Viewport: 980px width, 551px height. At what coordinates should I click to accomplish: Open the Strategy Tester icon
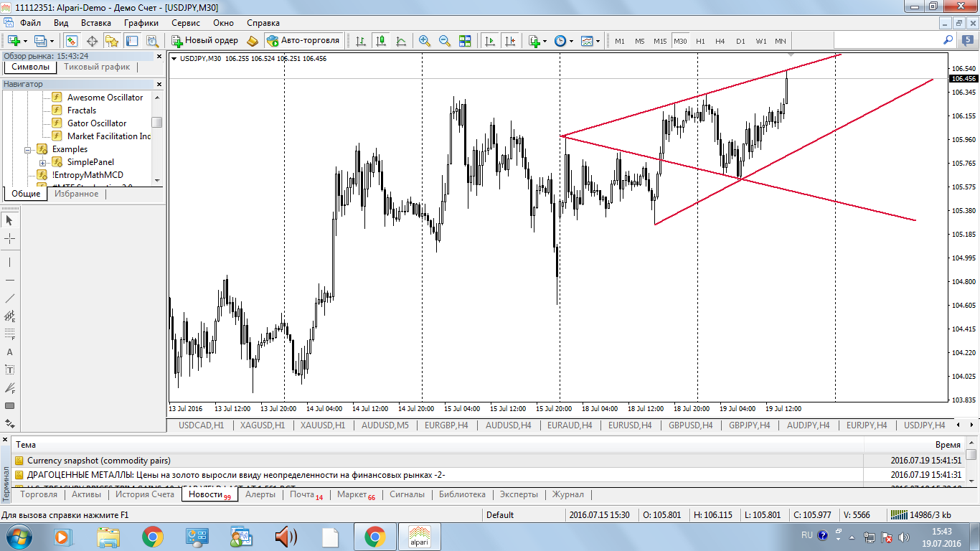click(x=152, y=41)
